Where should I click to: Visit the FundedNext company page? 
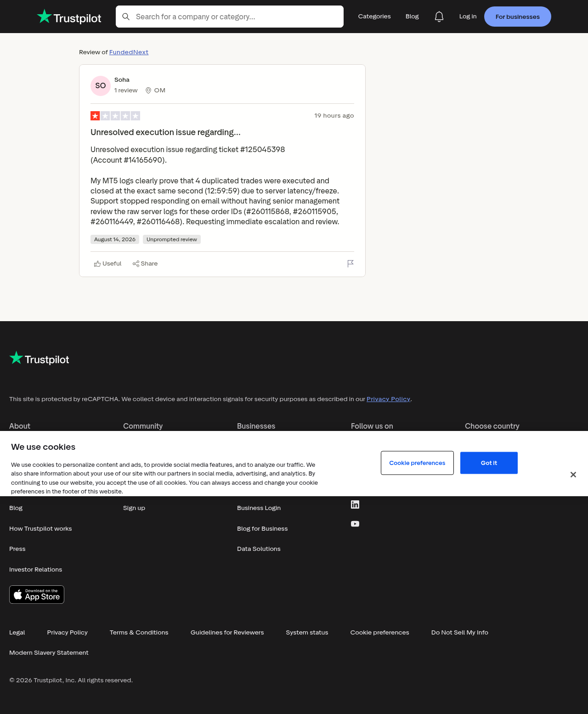(x=129, y=52)
